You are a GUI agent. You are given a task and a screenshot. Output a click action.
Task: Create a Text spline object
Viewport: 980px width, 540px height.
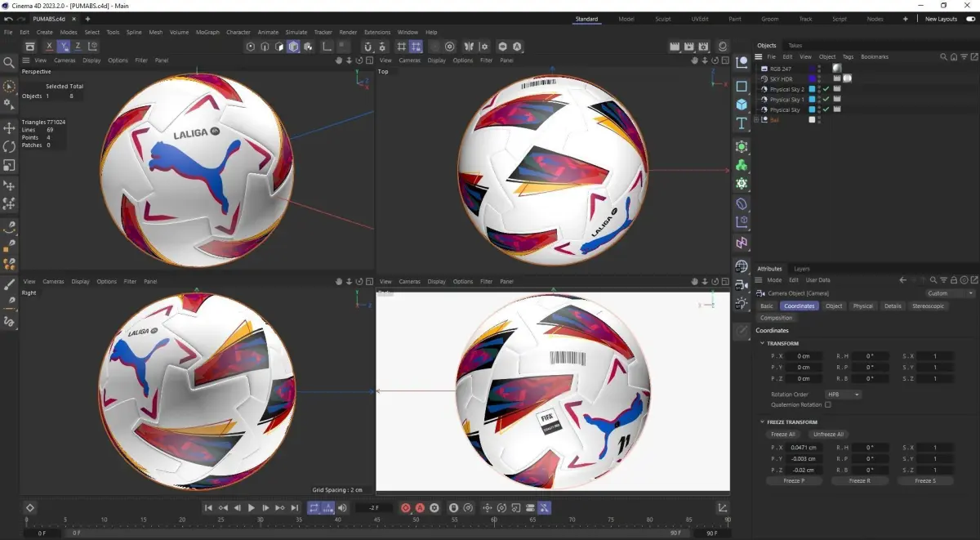[742, 123]
